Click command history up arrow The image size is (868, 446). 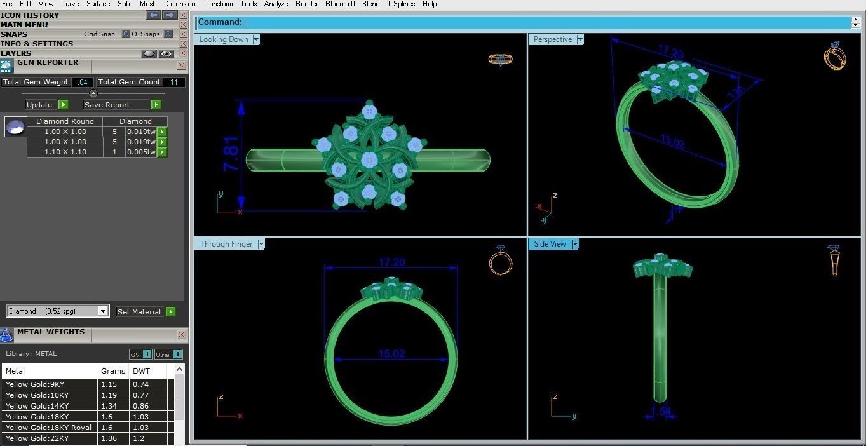(856, 19)
